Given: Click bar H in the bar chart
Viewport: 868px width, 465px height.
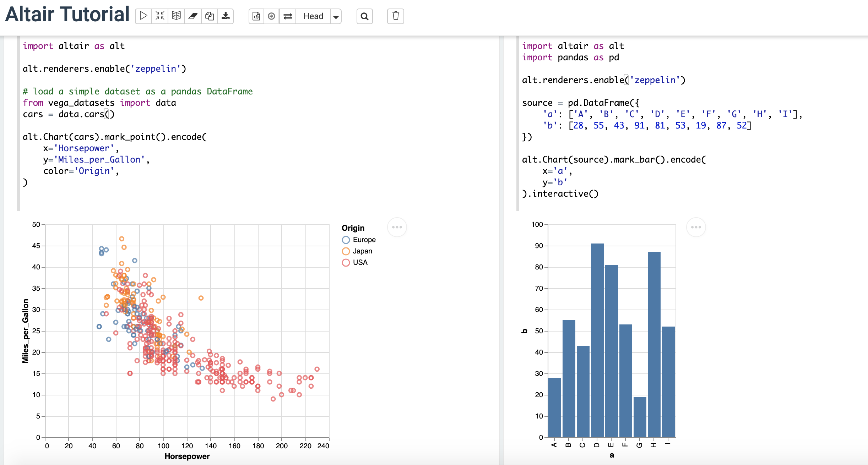Looking at the screenshot, I should click(654, 345).
